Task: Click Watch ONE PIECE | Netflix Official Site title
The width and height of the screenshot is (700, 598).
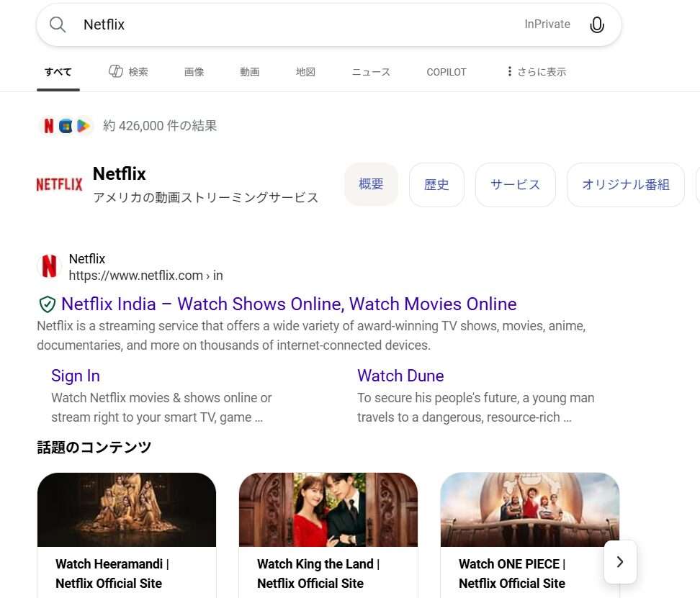Action: pos(512,574)
